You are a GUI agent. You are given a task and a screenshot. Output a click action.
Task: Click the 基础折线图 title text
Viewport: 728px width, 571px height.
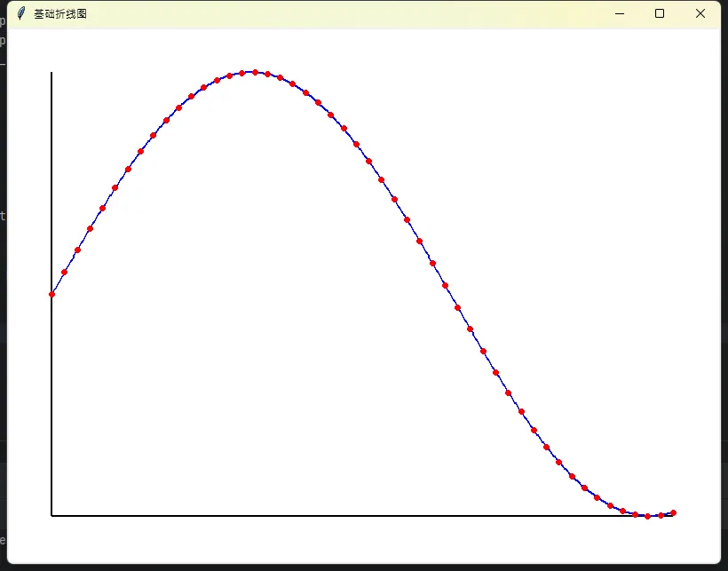(60, 14)
